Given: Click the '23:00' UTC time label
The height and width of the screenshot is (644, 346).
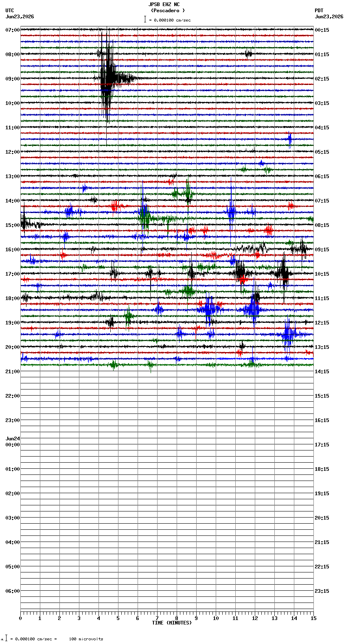Looking at the screenshot, I should (13, 420).
